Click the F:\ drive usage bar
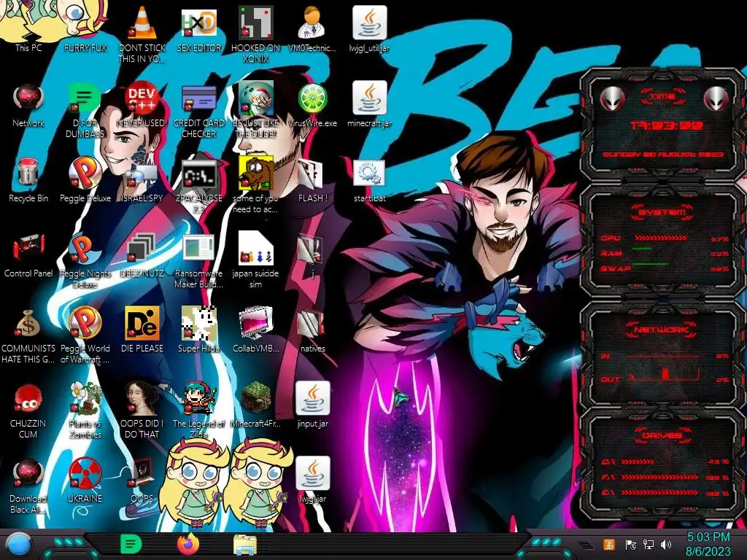747x560 pixels. click(x=661, y=477)
